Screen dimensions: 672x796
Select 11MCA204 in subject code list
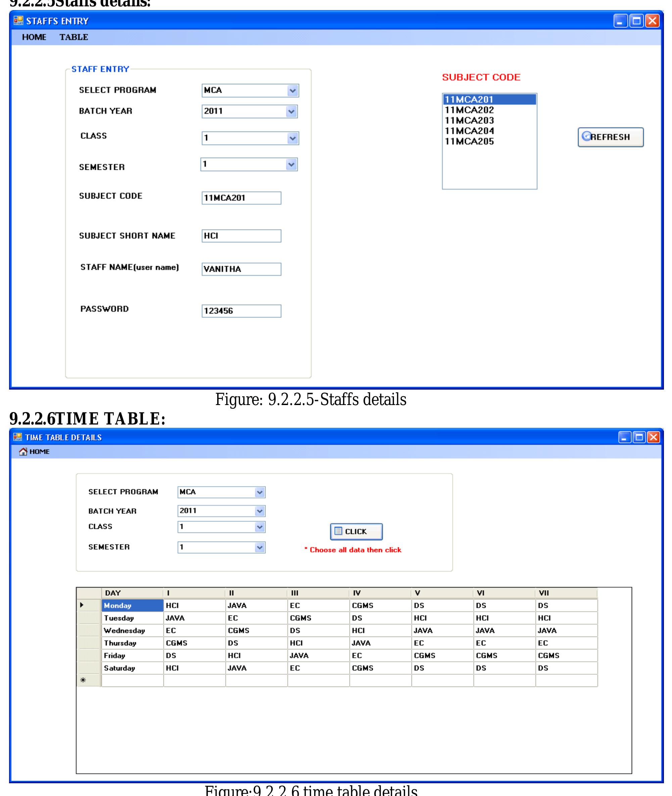(x=489, y=131)
